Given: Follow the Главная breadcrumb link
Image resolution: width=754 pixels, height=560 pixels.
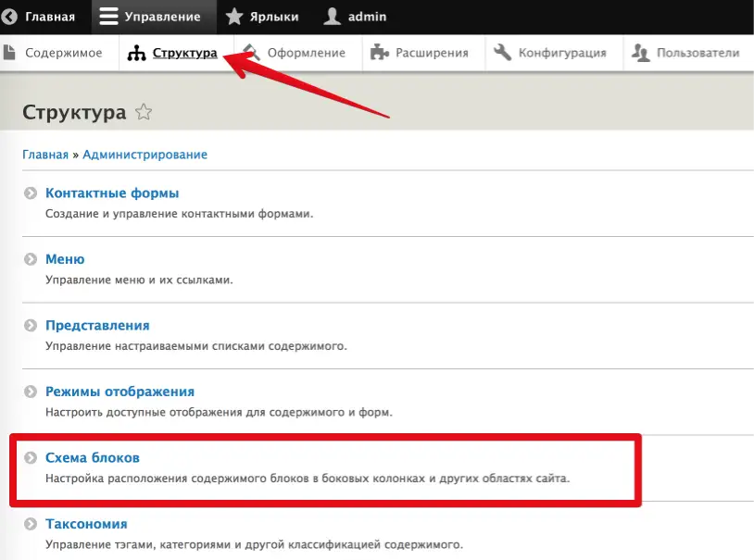Looking at the screenshot, I should click(x=44, y=155).
